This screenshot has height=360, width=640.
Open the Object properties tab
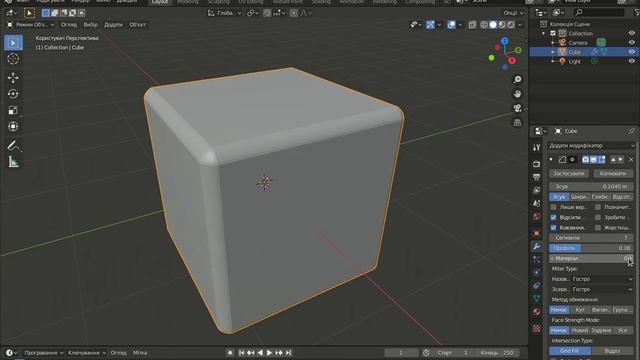pyautogui.click(x=536, y=233)
